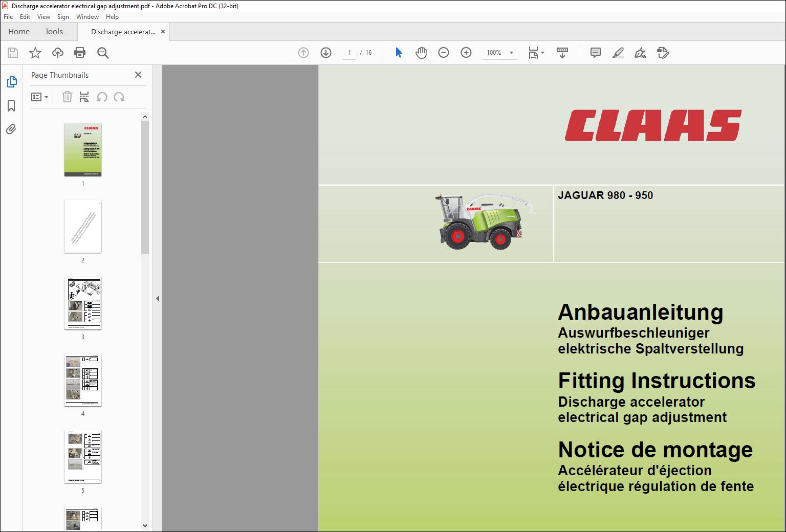Bookmark file with the star icon
The height and width of the screenshot is (532, 786).
(35, 53)
